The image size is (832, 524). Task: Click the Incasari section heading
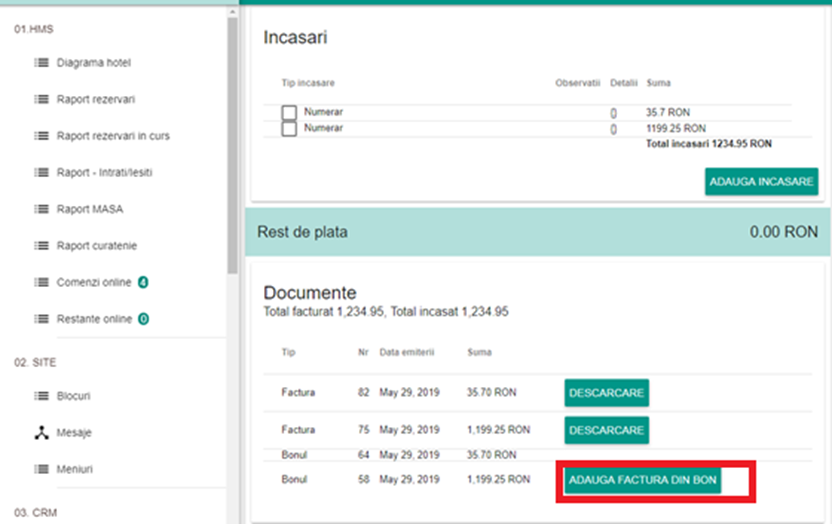295,37
